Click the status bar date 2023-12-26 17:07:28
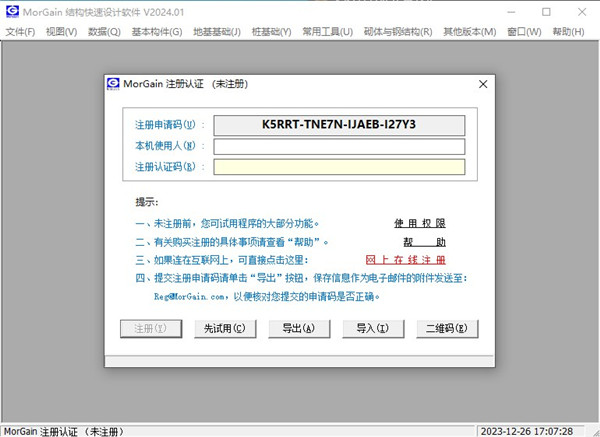The image size is (600, 437). point(527,431)
